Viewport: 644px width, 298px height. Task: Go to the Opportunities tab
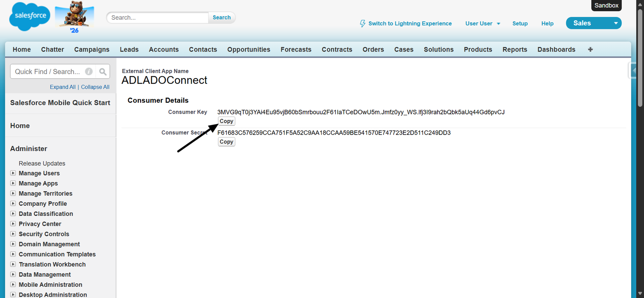pyautogui.click(x=249, y=50)
